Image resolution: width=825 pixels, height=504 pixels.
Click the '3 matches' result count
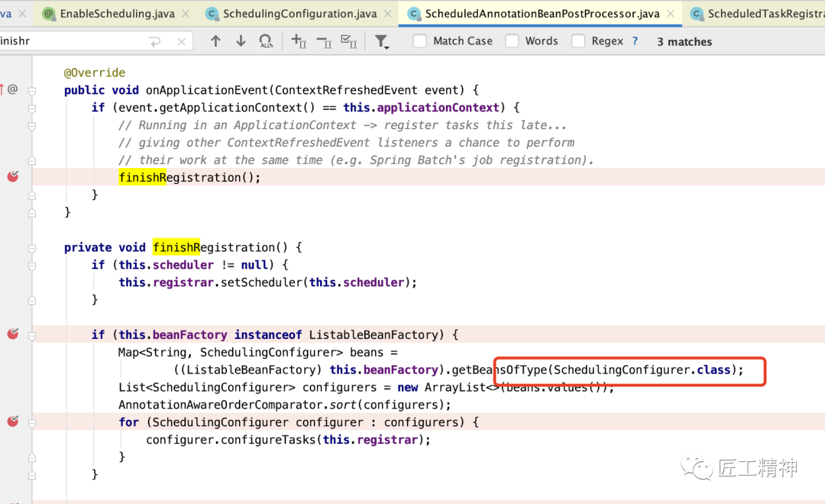[684, 41]
